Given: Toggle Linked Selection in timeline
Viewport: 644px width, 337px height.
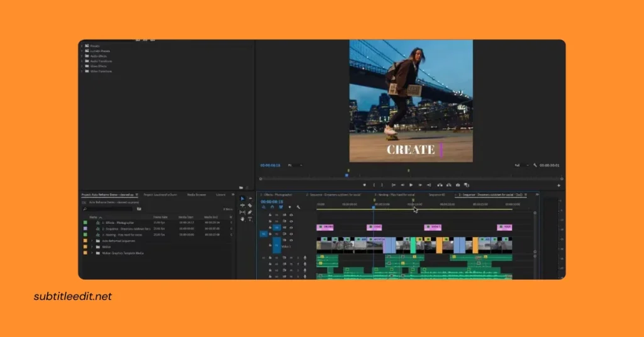Looking at the screenshot, I should [x=281, y=207].
